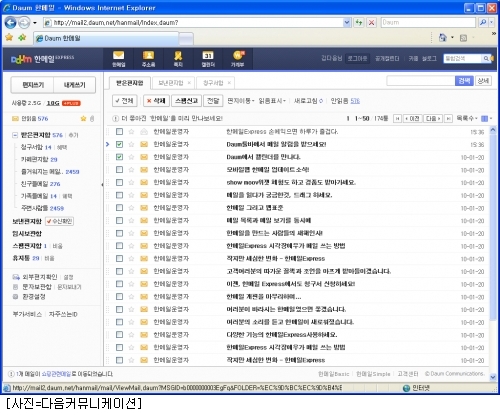Image resolution: width=500 pixels, height=415 pixels.
Task: Click the Add to Favorites icon in IE
Action: 22,37
